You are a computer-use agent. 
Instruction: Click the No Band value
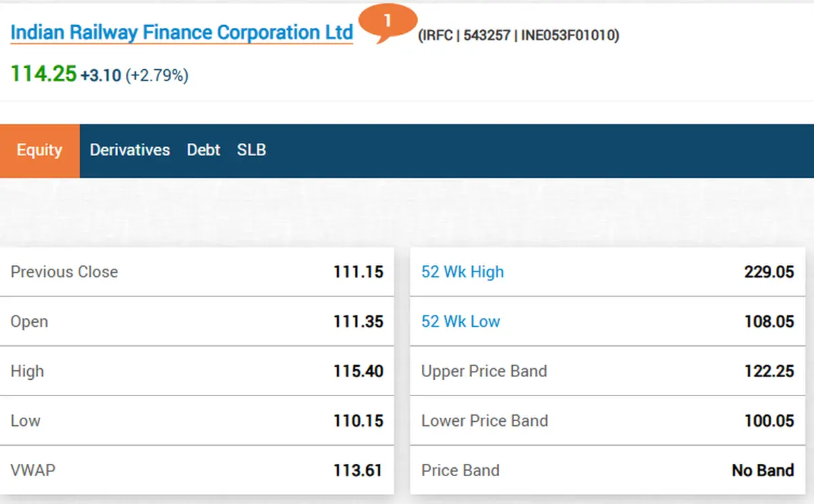(x=763, y=470)
